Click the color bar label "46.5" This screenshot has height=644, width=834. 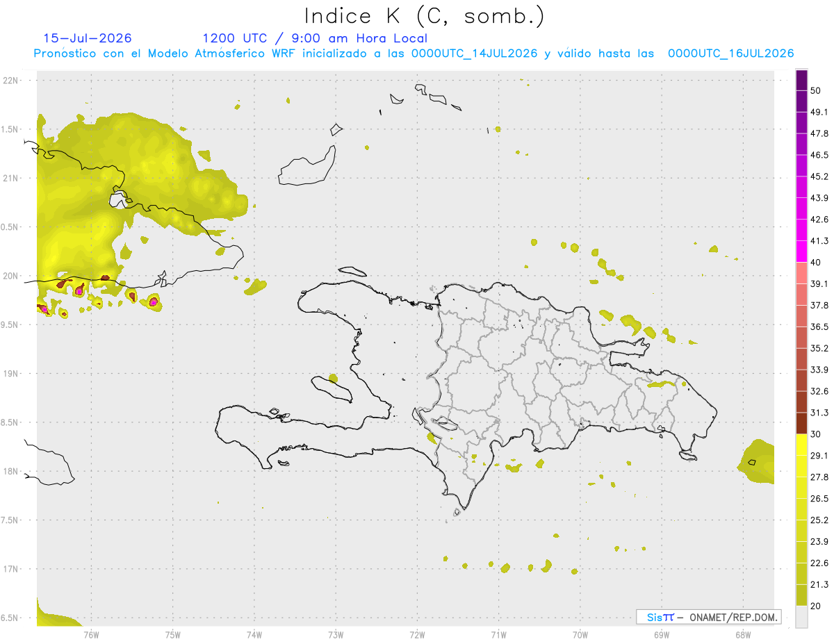pos(820,155)
